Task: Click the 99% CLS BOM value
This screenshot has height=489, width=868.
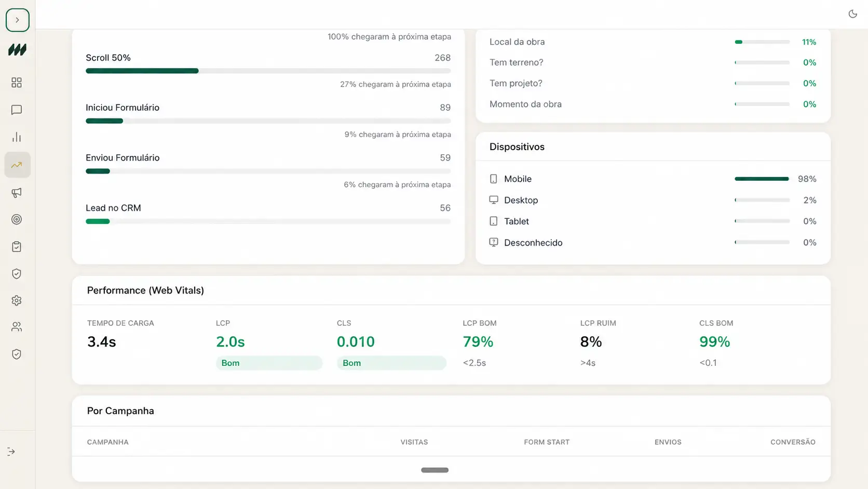Action: (714, 342)
